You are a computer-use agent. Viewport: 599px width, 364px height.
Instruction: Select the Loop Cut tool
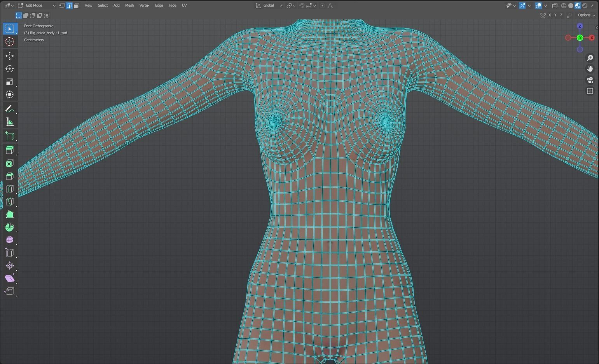[10, 189]
